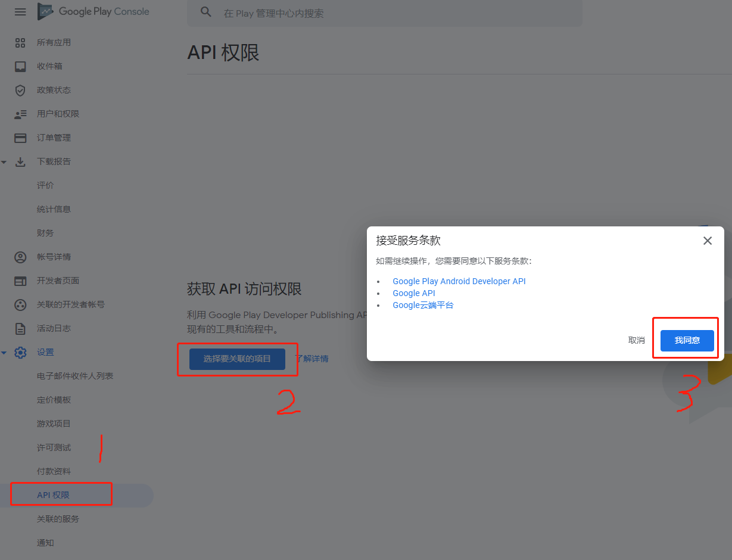This screenshot has width=732, height=560.
Task: Click the Play 管理中心 search field
Action: (x=384, y=12)
